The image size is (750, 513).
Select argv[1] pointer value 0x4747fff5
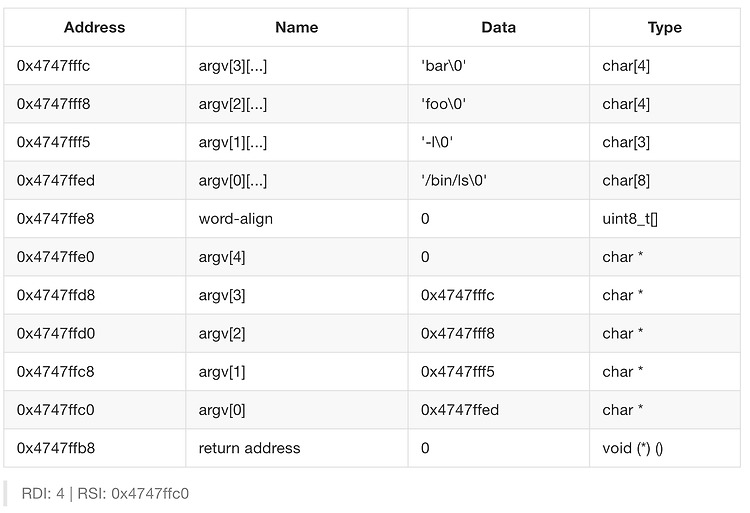coord(498,371)
